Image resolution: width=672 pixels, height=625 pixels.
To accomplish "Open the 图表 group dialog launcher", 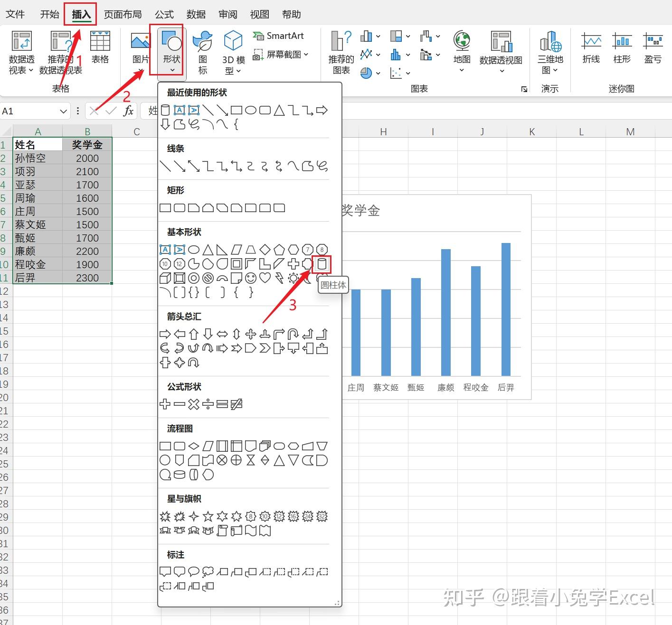I will tap(524, 89).
